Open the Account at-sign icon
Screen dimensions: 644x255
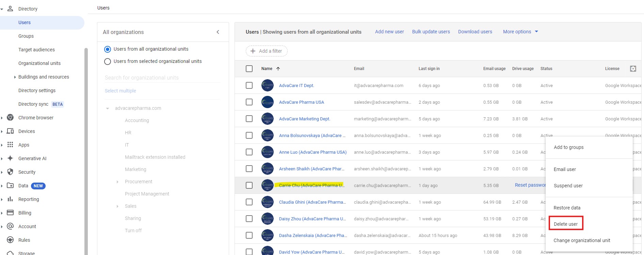[10, 226]
